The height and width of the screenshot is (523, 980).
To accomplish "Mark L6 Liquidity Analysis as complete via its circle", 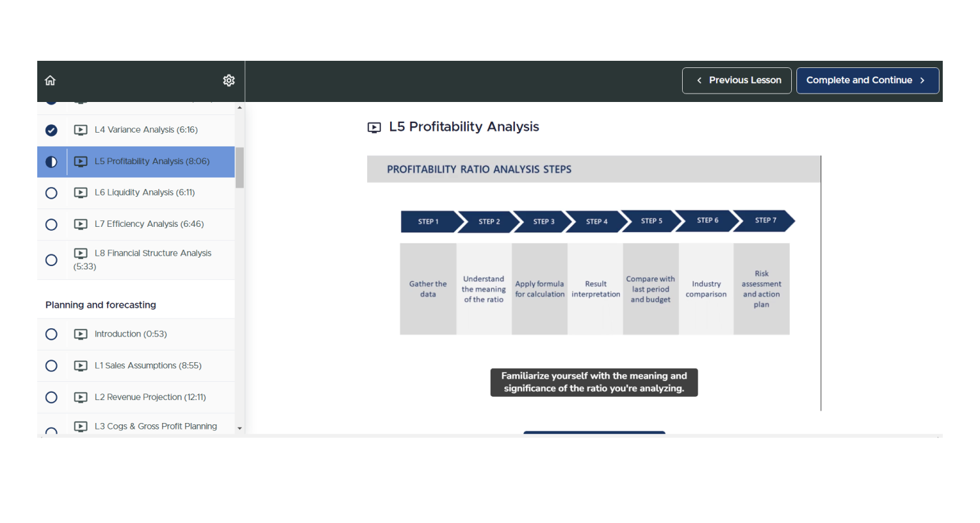I will coord(51,192).
